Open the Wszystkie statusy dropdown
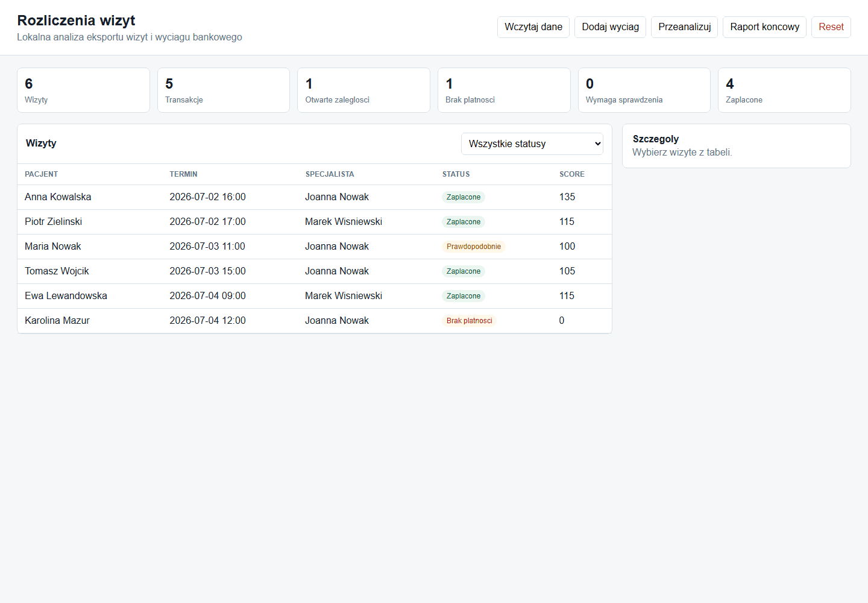The image size is (868, 603). [532, 144]
